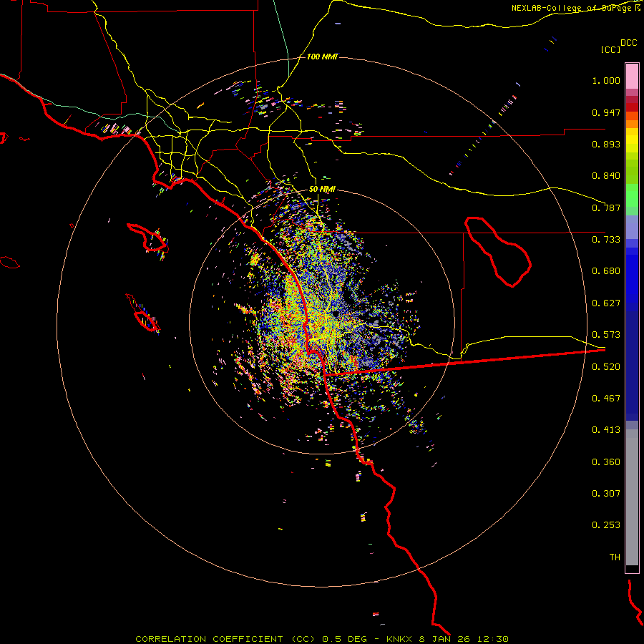
Task: Pick the light pink swatch at color bar top
Action: 632,76
